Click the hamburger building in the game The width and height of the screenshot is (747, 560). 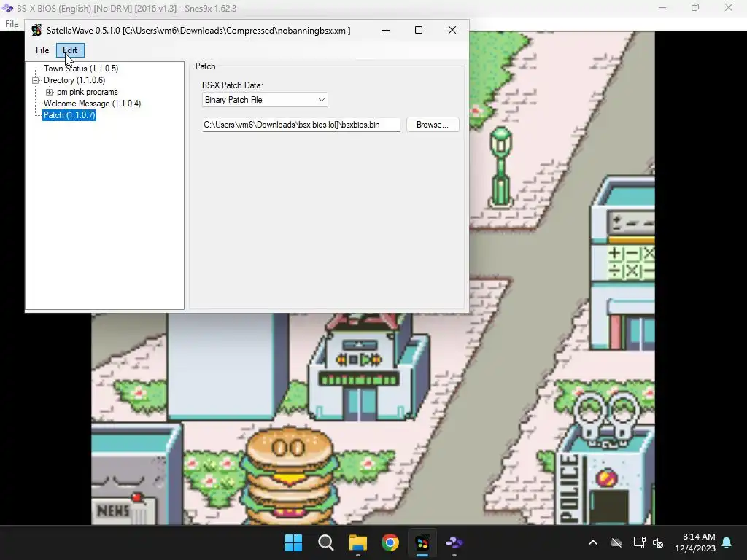289,475
